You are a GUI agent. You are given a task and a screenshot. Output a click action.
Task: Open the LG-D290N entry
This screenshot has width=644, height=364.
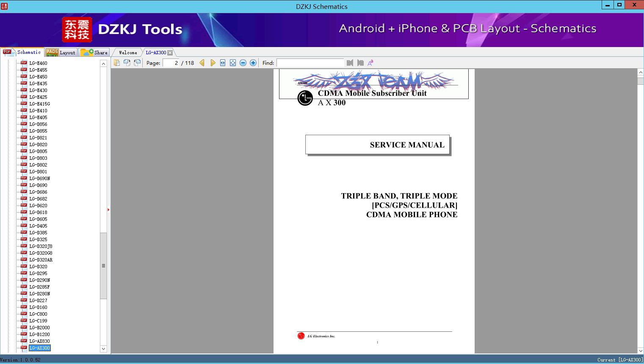click(x=39, y=280)
